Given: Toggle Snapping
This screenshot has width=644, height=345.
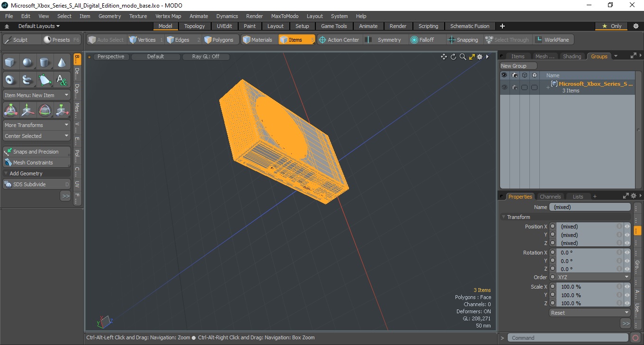Looking at the screenshot, I should click(x=464, y=40).
